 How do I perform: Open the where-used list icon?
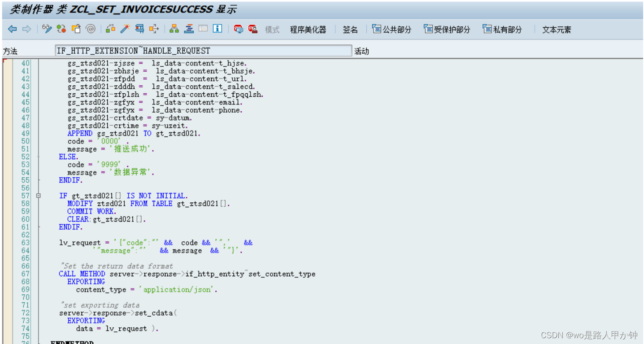[153, 29]
